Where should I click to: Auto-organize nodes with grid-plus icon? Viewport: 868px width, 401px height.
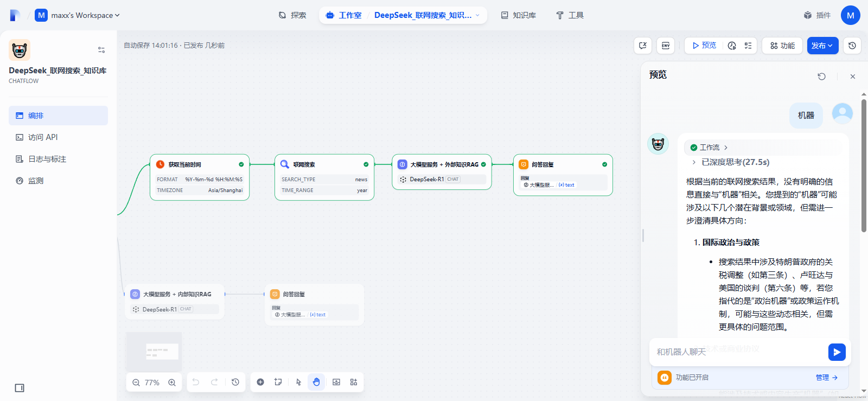point(354,382)
